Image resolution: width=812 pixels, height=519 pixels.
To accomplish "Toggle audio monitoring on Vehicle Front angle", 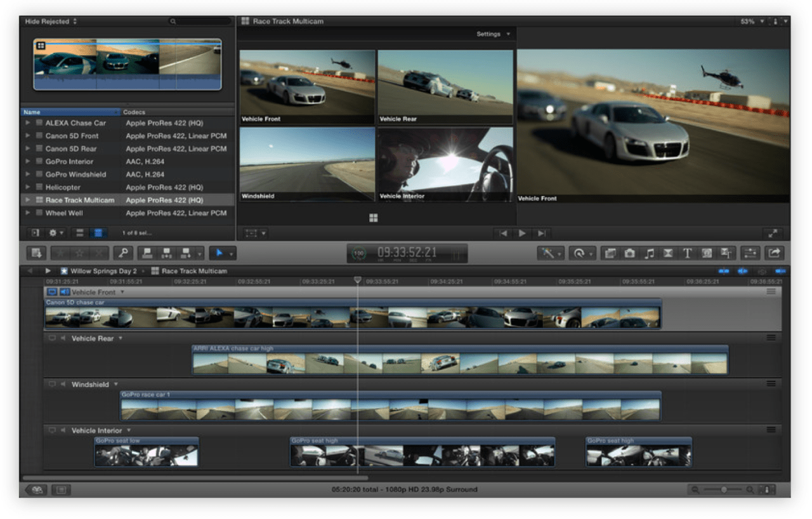I will coord(64,292).
